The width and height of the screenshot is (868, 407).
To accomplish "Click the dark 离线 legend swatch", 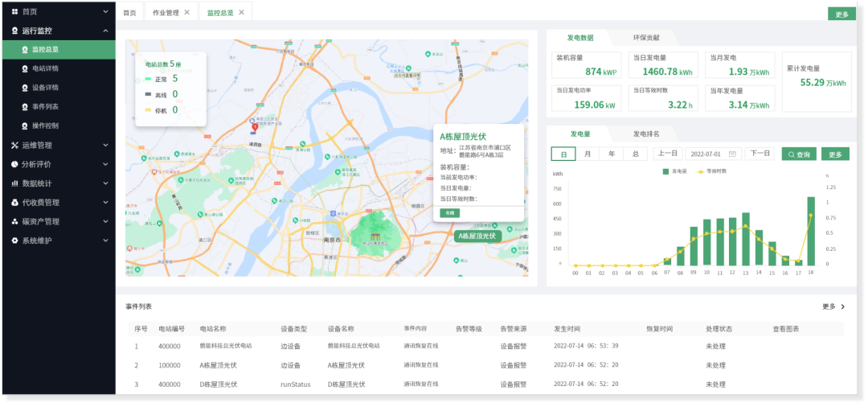I will [148, 95].
